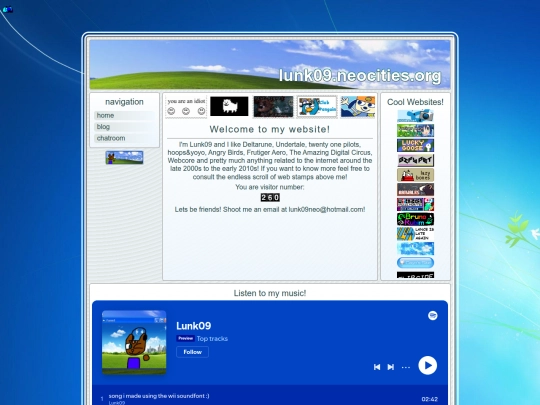Viewport: 540px width, 405px height.
Task: Click the visitor counter showing 260
Action: (x=270, y=197)
